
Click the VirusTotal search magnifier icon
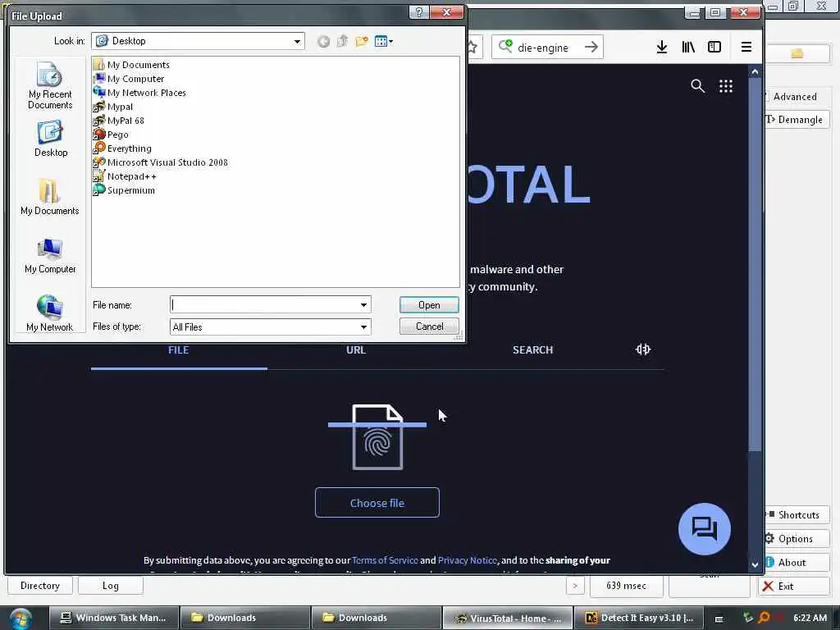click(697, 85)
